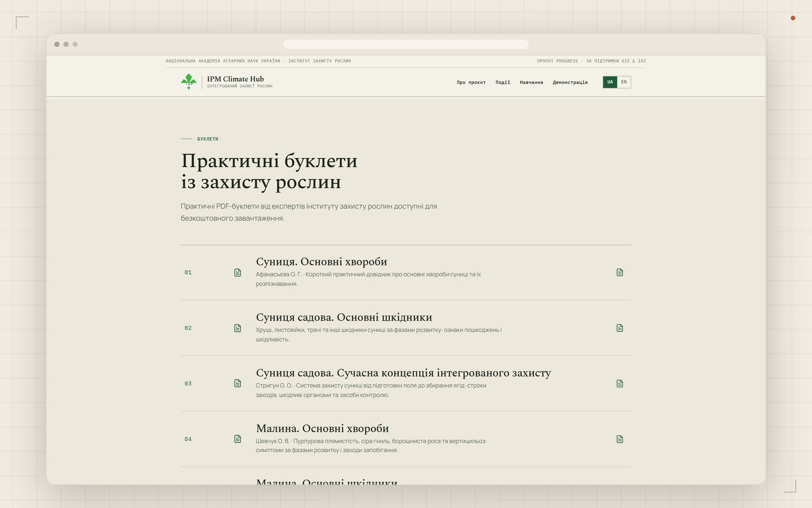The width and height of the screenshot is (812, 508).
Task: Click the IPM Climate Hub leaf logo
Action: click(189, 82)
